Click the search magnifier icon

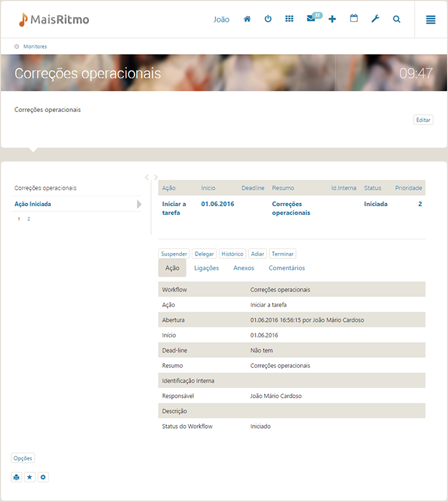tap(397, 19)
